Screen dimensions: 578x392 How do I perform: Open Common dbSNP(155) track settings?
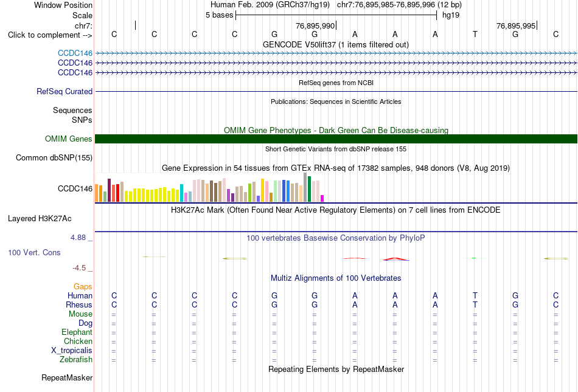[54, 157]
